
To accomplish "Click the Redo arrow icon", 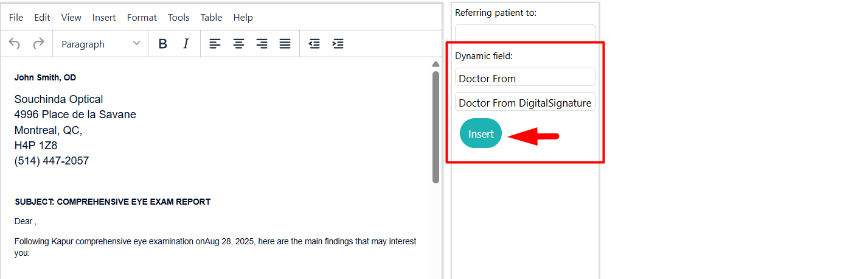I will click(x=38, y=44).
